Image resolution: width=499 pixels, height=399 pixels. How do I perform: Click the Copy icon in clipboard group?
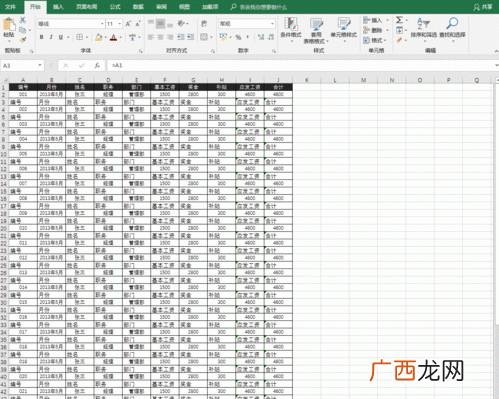[23, 30]
